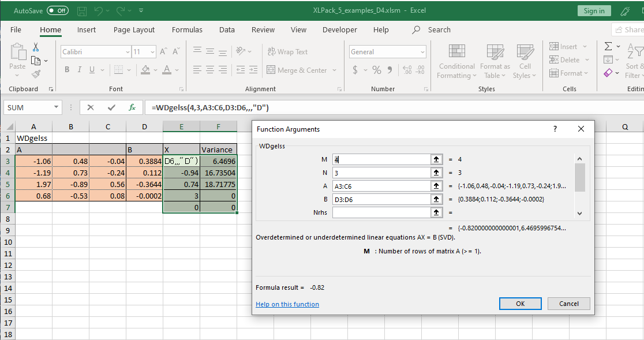644x340 pixels.
Task: Click the Paste clipboard icon
Action: 18,52
